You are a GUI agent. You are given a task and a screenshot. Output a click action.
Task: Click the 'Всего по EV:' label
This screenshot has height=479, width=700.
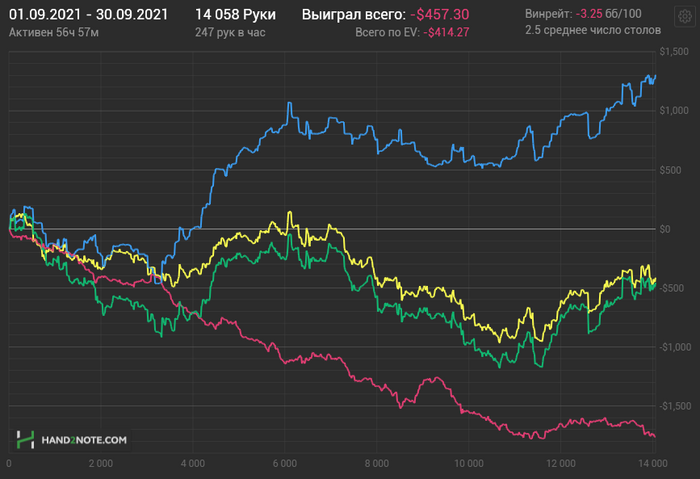(x=387, y=33)
